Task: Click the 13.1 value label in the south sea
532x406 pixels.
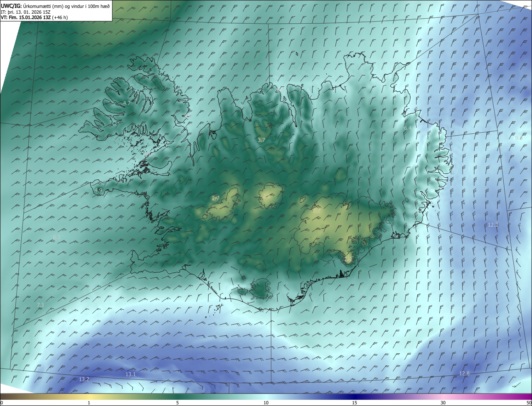Action: [x=131, y=374]
